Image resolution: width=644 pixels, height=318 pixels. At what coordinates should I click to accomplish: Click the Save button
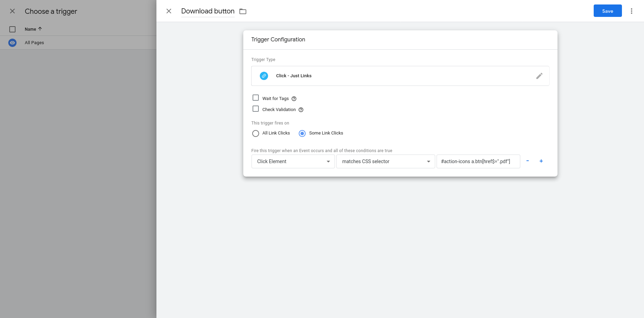[607, 11]
